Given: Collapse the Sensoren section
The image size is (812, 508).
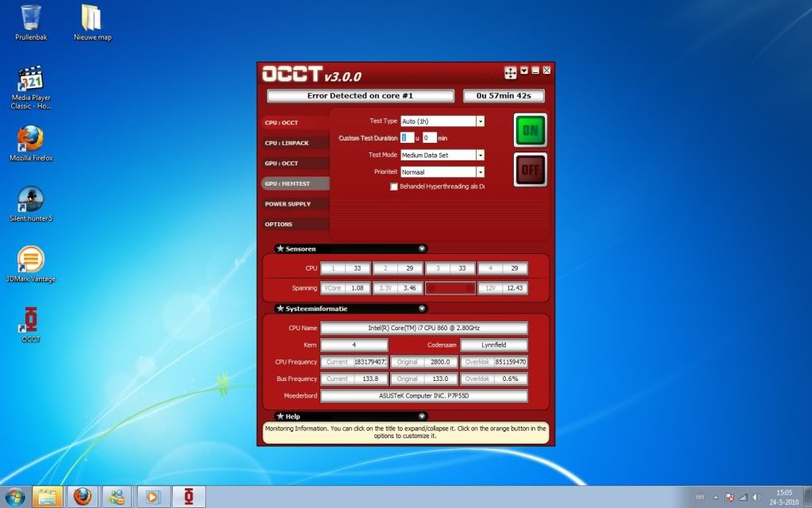Looking at the screenshot, I should (x=422, y=248).
